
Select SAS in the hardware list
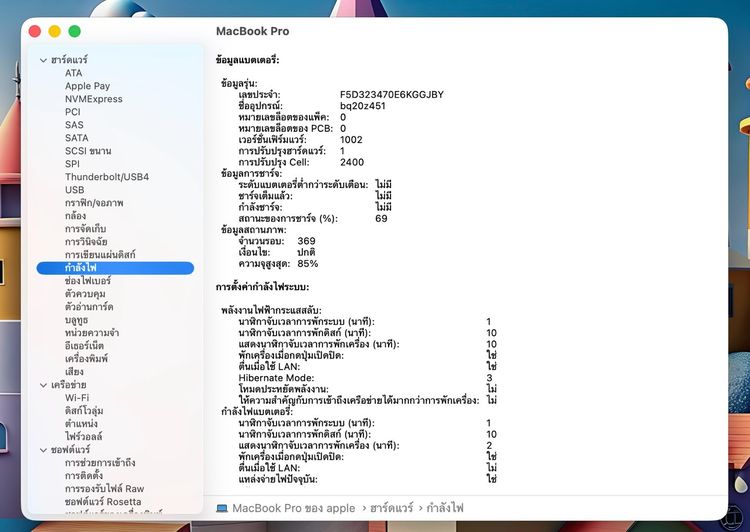pyautogui.click(x=74, y=125)
